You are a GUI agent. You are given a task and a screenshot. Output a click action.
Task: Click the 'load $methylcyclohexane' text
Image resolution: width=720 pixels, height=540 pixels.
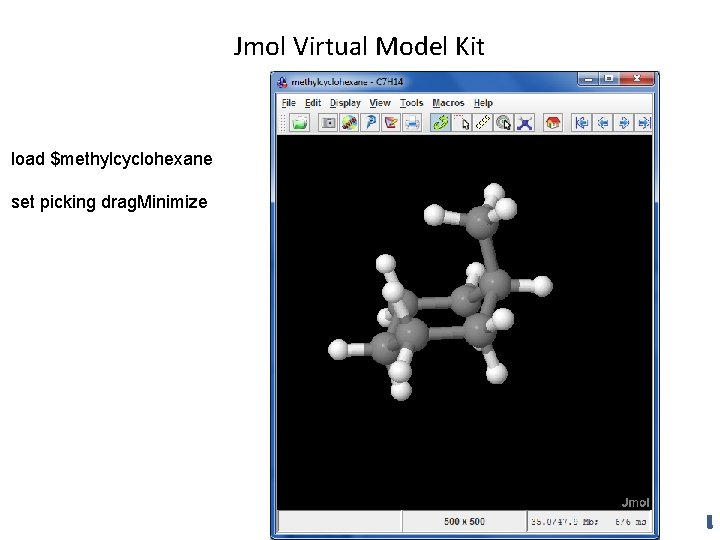112,159
